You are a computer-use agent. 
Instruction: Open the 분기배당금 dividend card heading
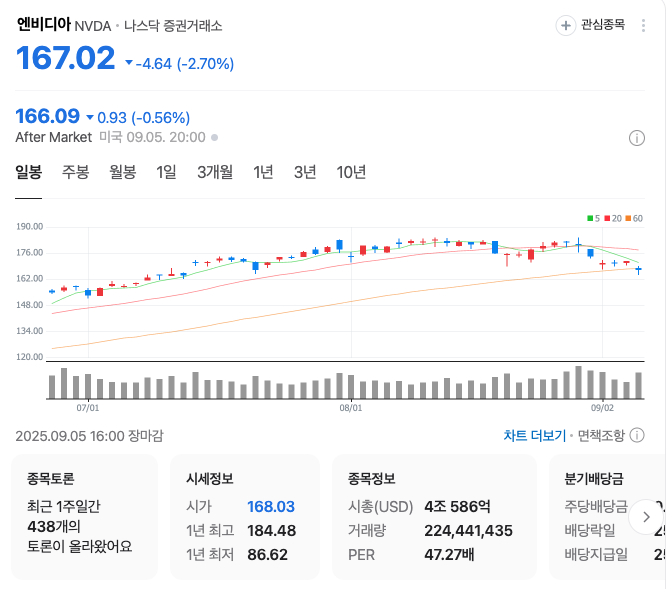click(x=594, y=479)
